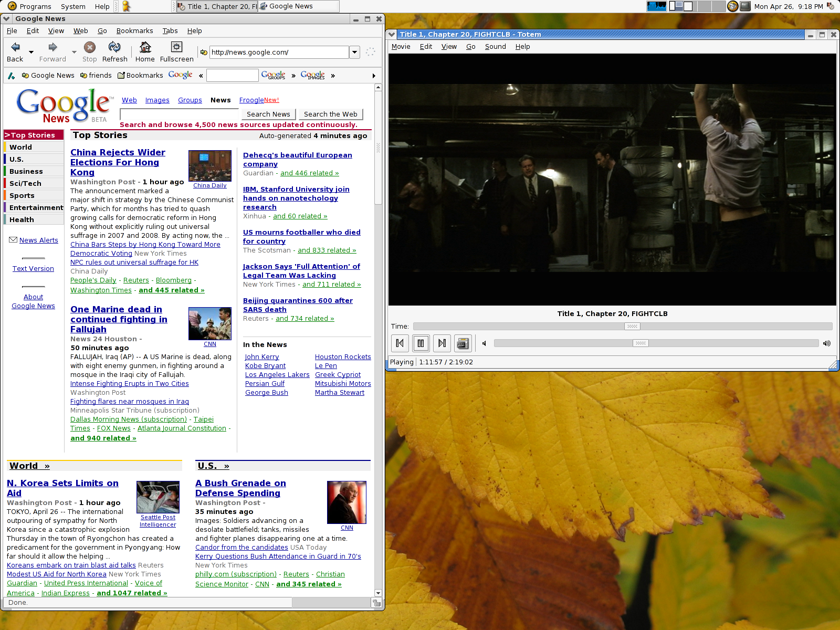
Task: Open the friends bookmark folder
Action: 96,75
